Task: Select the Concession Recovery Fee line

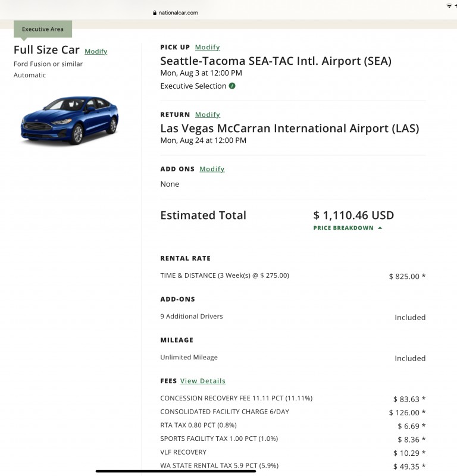Action: [236, 398]
